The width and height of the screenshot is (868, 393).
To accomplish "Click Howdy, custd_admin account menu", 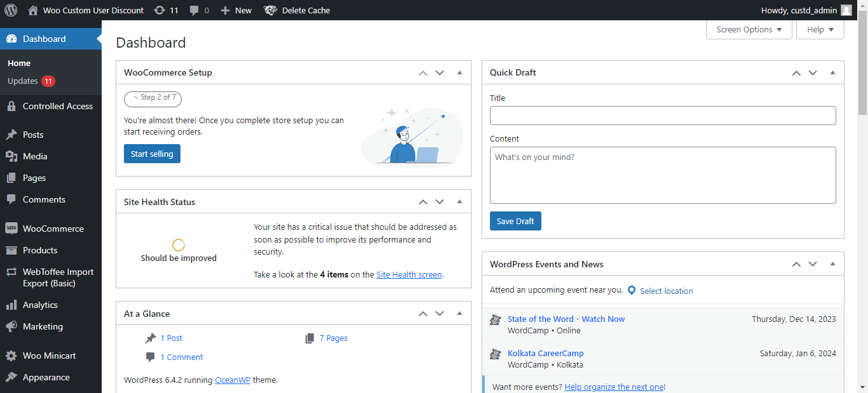I will click(806, 10).
